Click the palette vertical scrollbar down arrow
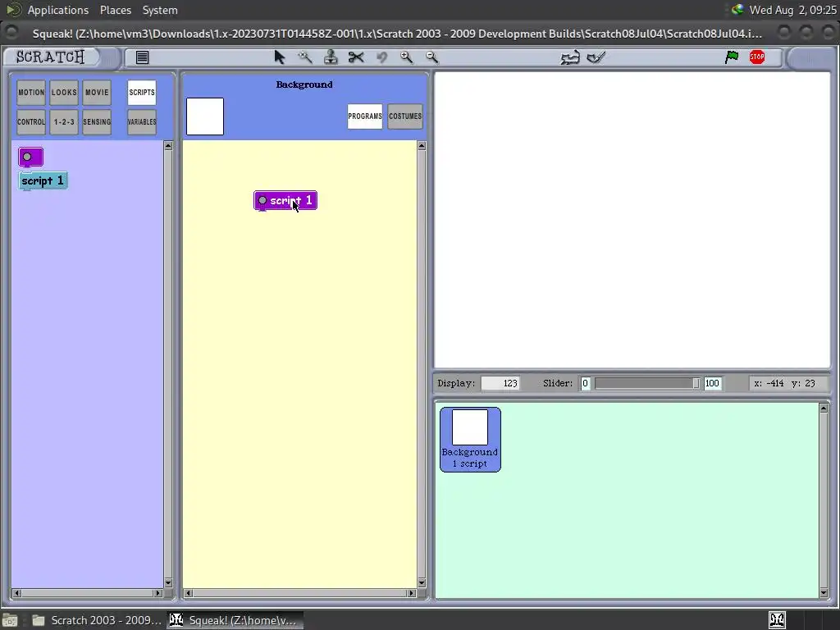 (x=168, y=583)
